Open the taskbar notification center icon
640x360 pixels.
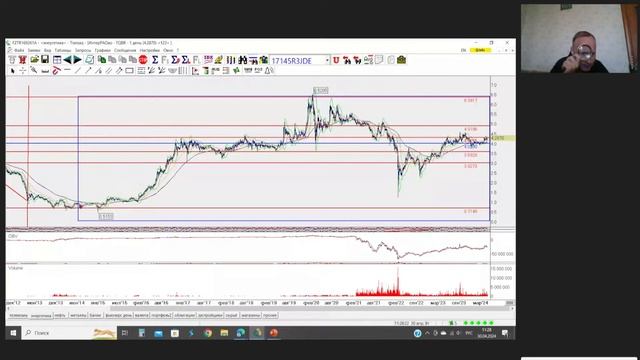[x=505, y=333]
